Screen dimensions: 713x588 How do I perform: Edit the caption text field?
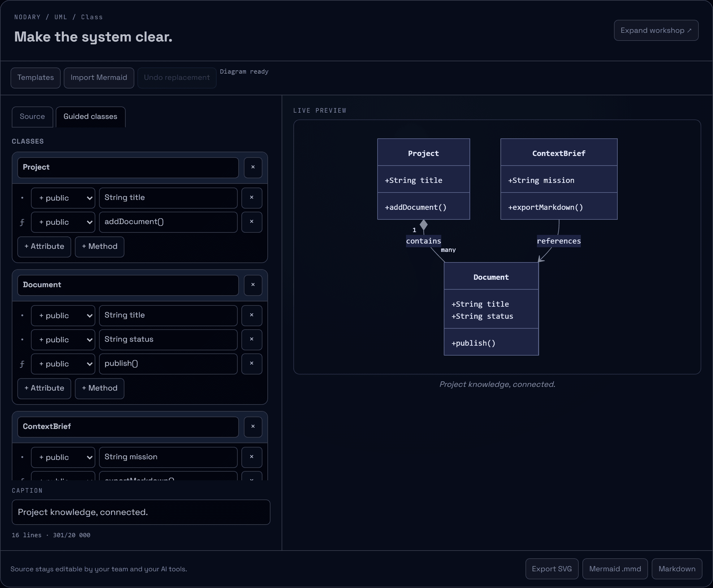point(141,512)
